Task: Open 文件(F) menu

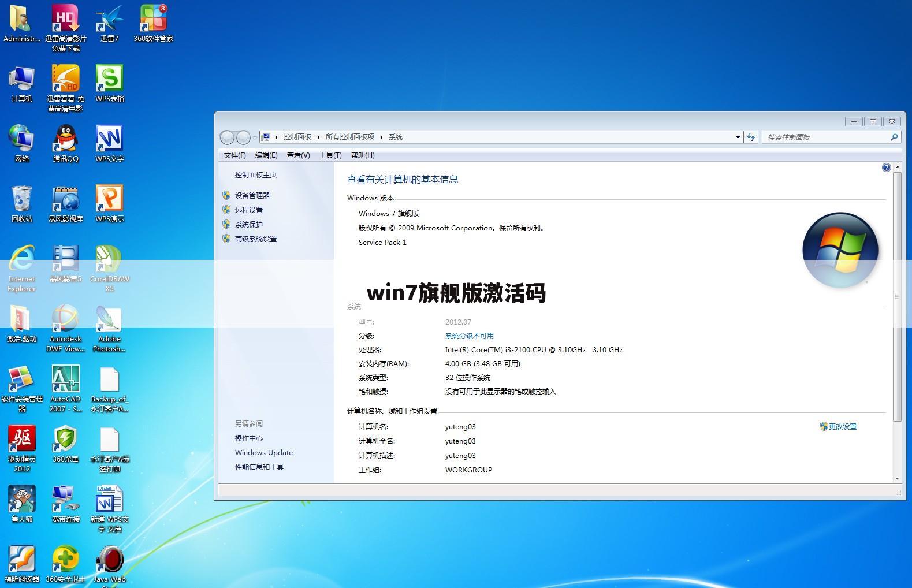Action: pyautogui.click(x=234, y=155)
